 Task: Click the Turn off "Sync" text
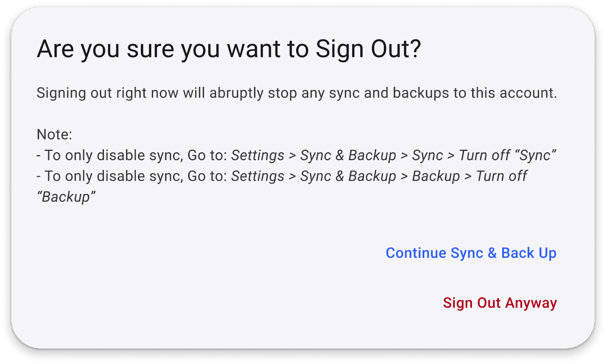[507, 156]
